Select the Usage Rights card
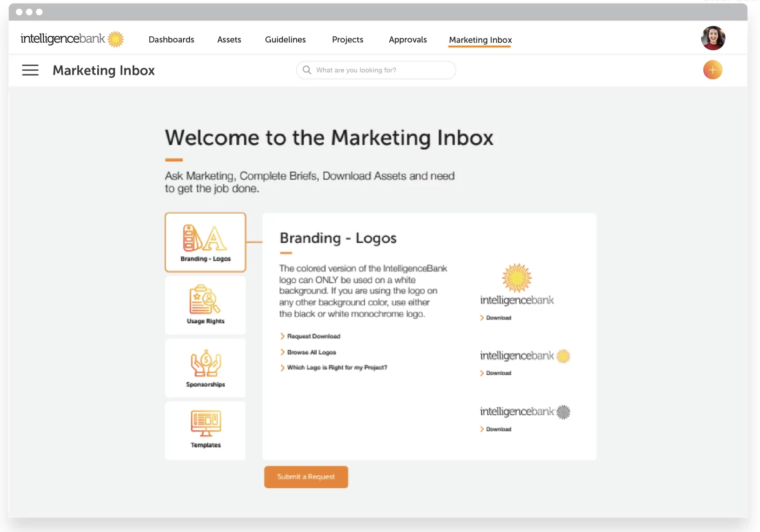760x532 pixels. [x=205, y=305]
